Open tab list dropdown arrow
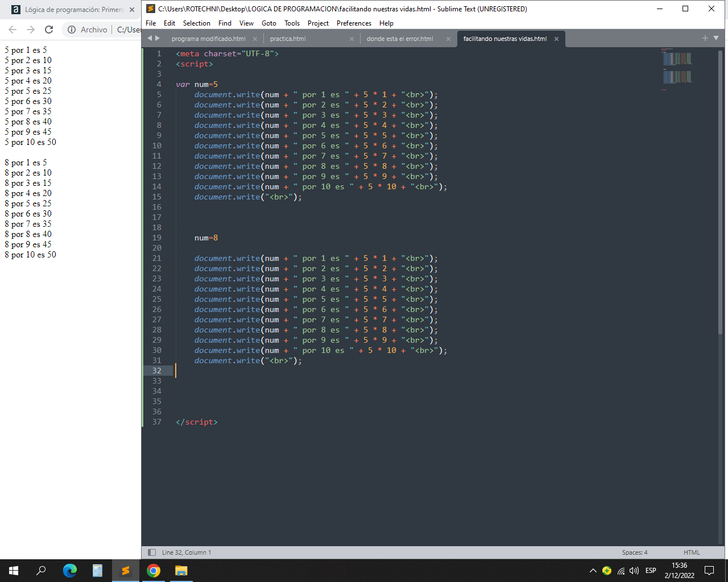Image resolution: width=728 pixels, height=582 pixels. pos(716,38)
